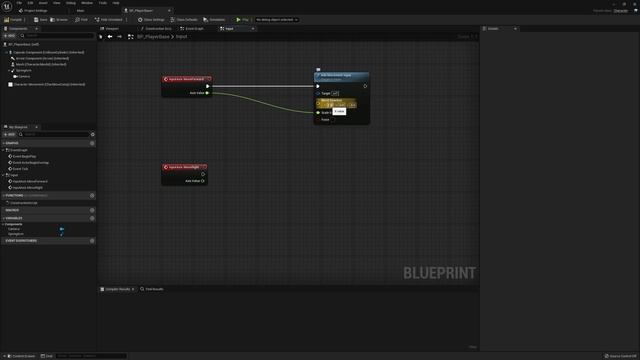The height and width of the screenshot is (360, 640).
Task: Click exec output pin of MoveForward node
Action: point(208,86)
